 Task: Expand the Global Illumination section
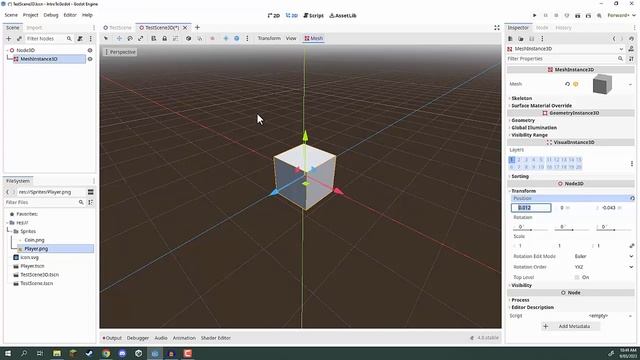(533, 128)
